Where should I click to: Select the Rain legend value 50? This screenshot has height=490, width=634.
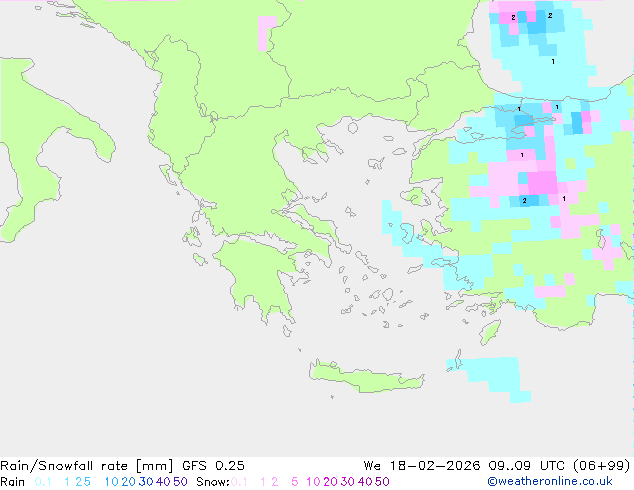180,482
